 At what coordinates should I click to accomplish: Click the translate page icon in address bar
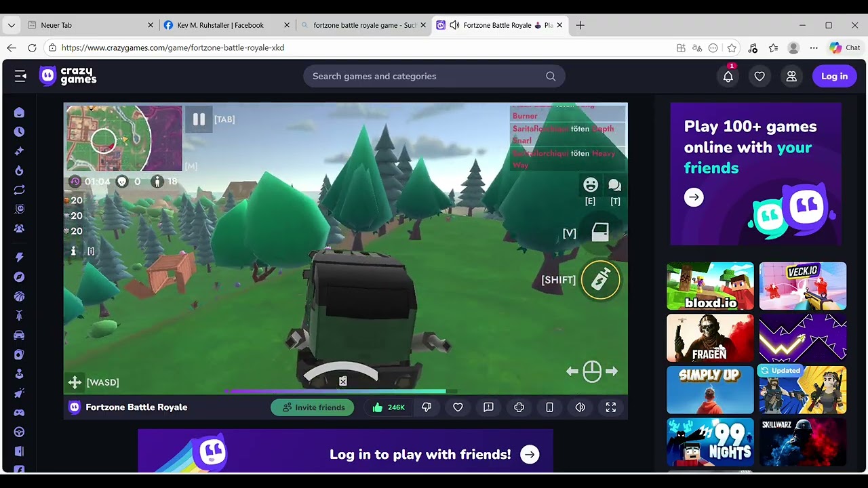[x=697, y=48]
